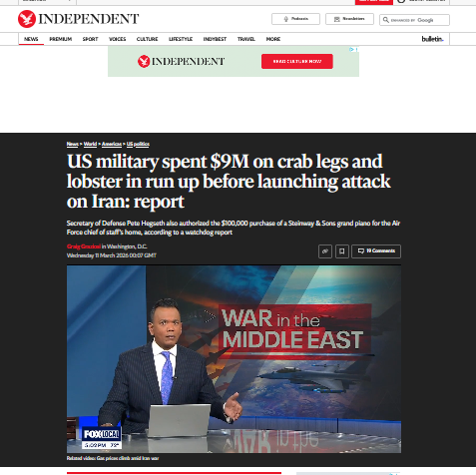The height and width of the screenshot is (475, 476).
Task: Click the publication date text
Action: pyautogui.click(x=112, y=255)
